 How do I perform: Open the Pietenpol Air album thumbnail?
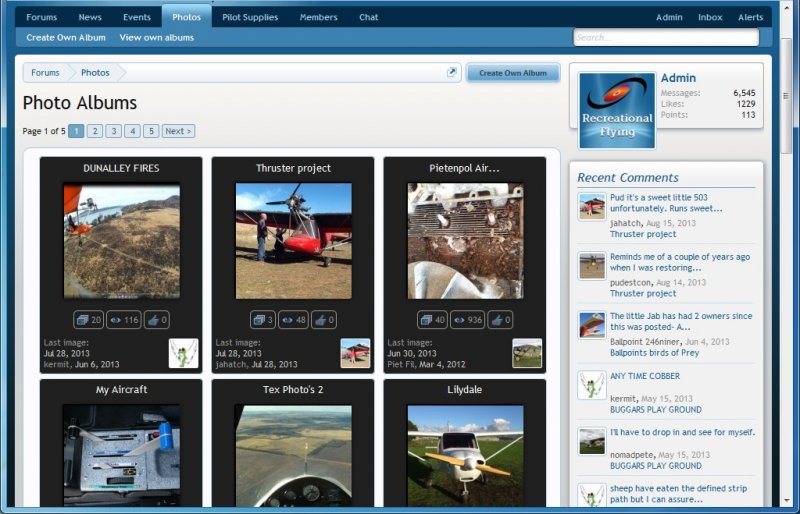pos(465,241)
